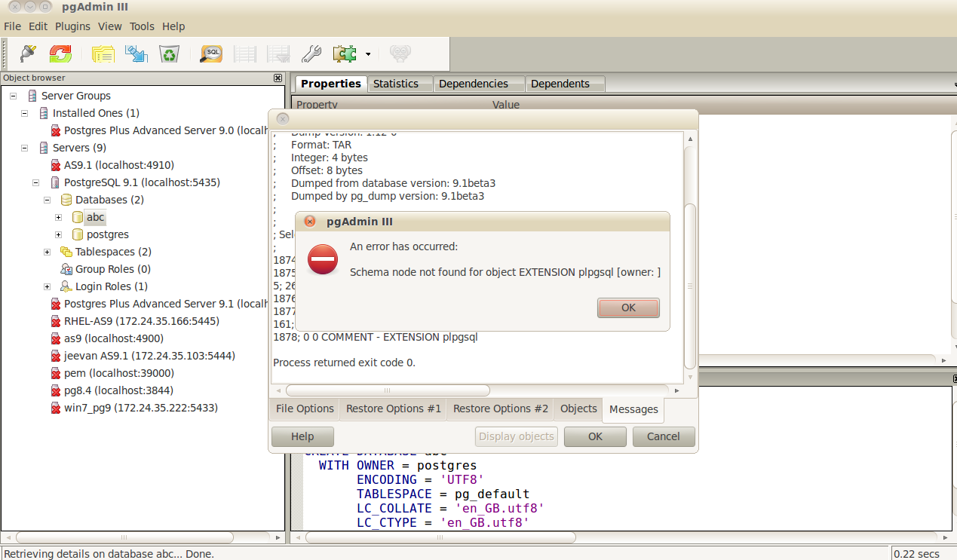Click Help button in restore dialog
Screen dimensions: 957x560
302,436
